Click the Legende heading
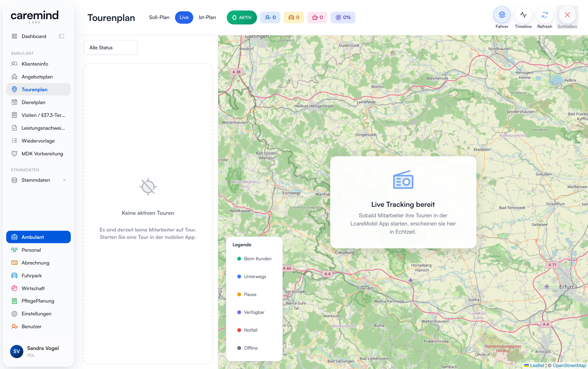The width and height of the screenshot is (588, 369). tap(242, 245)
